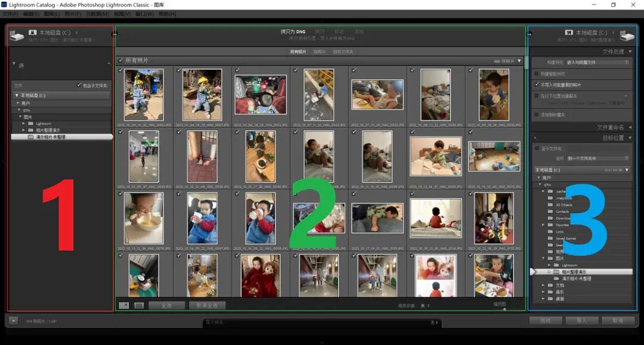644x345 pixels.
Task: Select the 文档 folder in destination tree
Action: click(x=560, y=285)
